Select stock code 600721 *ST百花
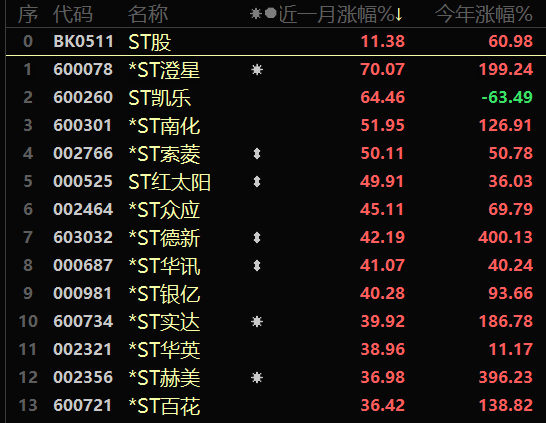The image size is (546, 423). coord(83,406)
